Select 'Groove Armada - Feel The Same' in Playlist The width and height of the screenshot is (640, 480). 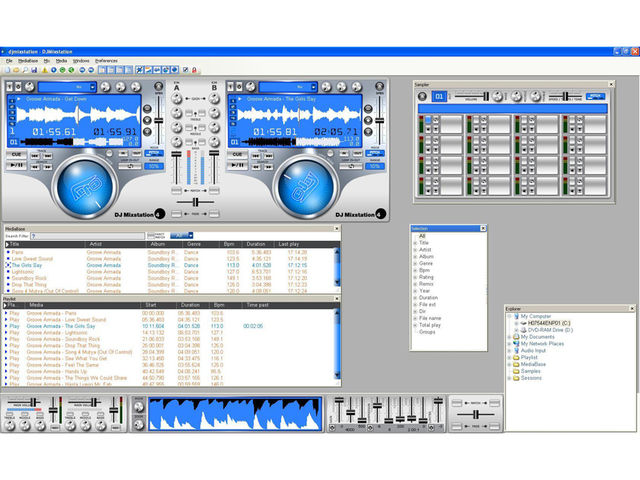point(169,365)
